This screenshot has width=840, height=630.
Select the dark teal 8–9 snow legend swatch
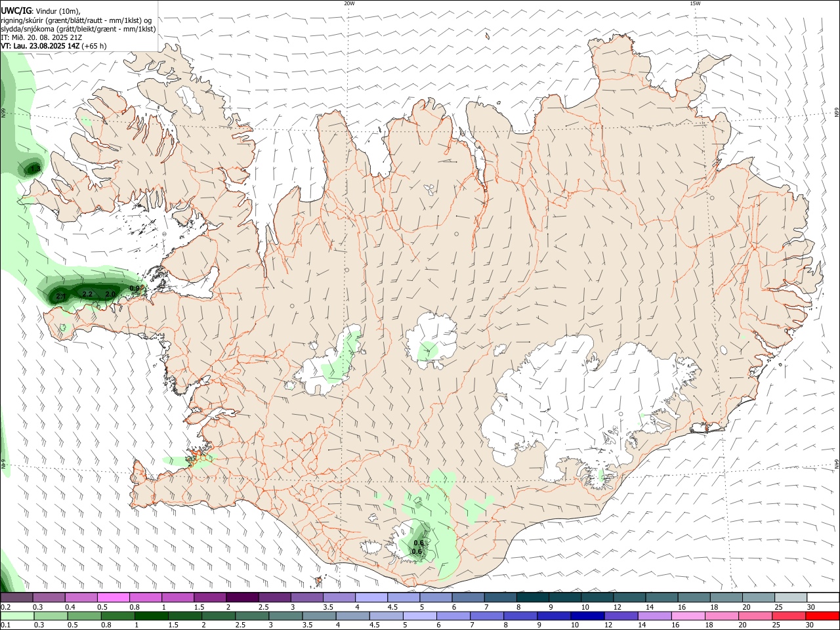point(532,597)
